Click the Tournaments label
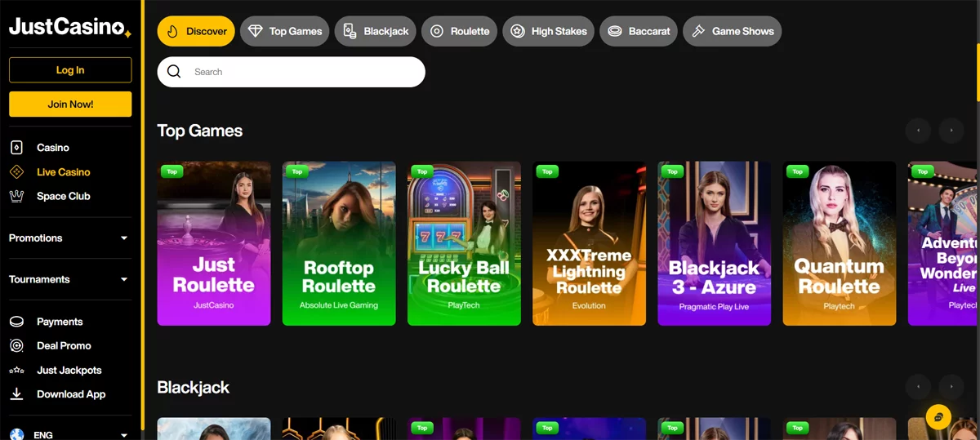Screen dimensions: 980x440 39,279
